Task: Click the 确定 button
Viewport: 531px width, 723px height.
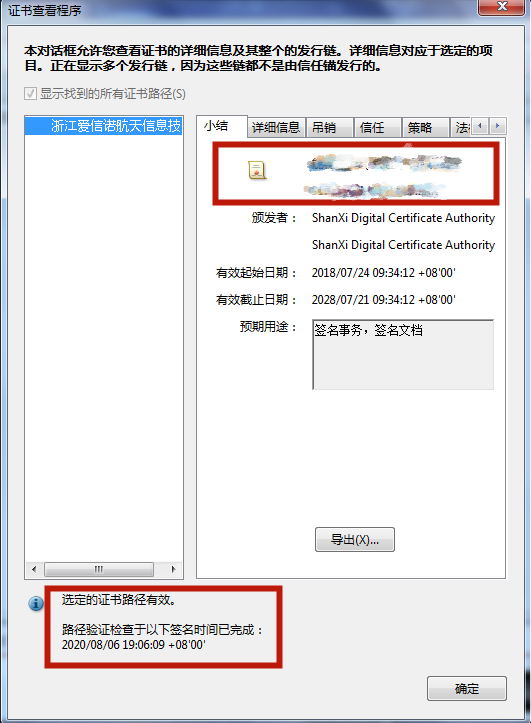Action: click(x=466, y=688)
